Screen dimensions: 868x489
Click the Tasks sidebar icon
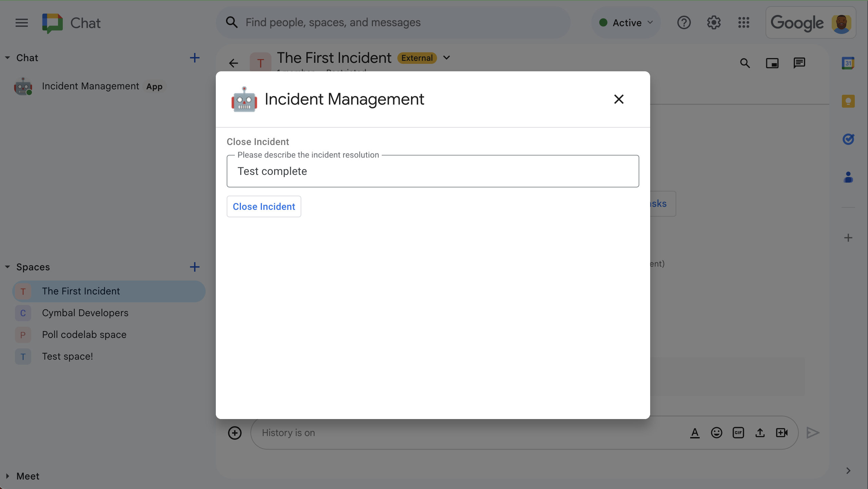coord(848,138)
